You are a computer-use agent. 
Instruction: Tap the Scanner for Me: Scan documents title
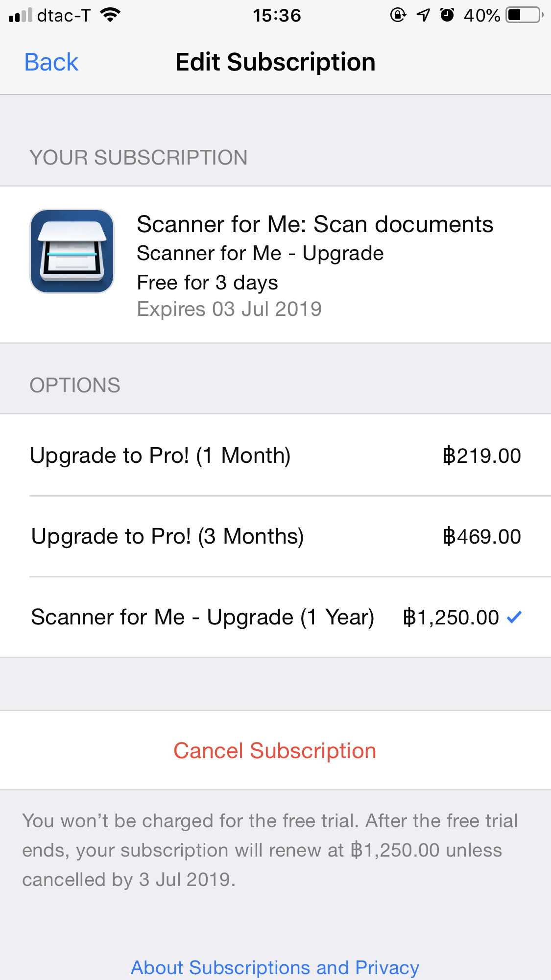(315, 224)
